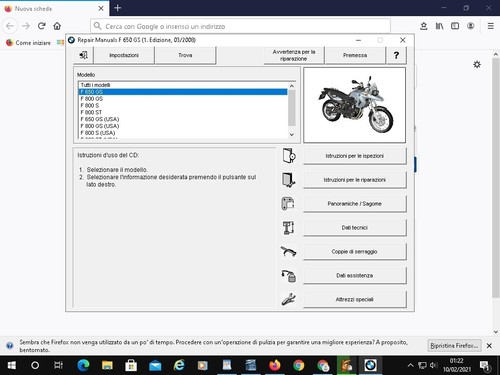
Task: Click the motorcycle preview image
Action: coord(354,105)
